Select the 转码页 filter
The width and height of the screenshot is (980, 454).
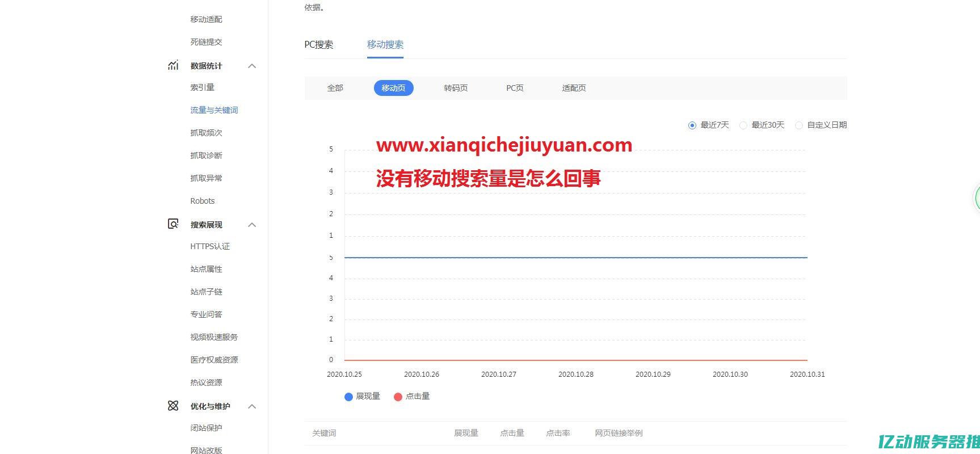click(x=456, y=88)
